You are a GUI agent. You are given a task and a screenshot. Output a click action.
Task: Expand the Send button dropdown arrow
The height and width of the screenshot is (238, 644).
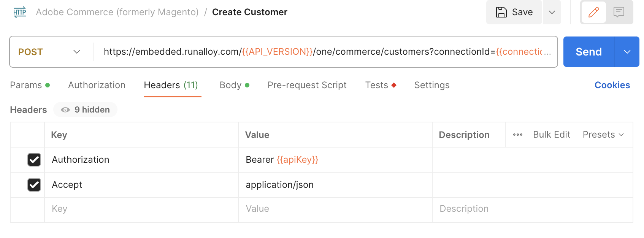(627, 52)
